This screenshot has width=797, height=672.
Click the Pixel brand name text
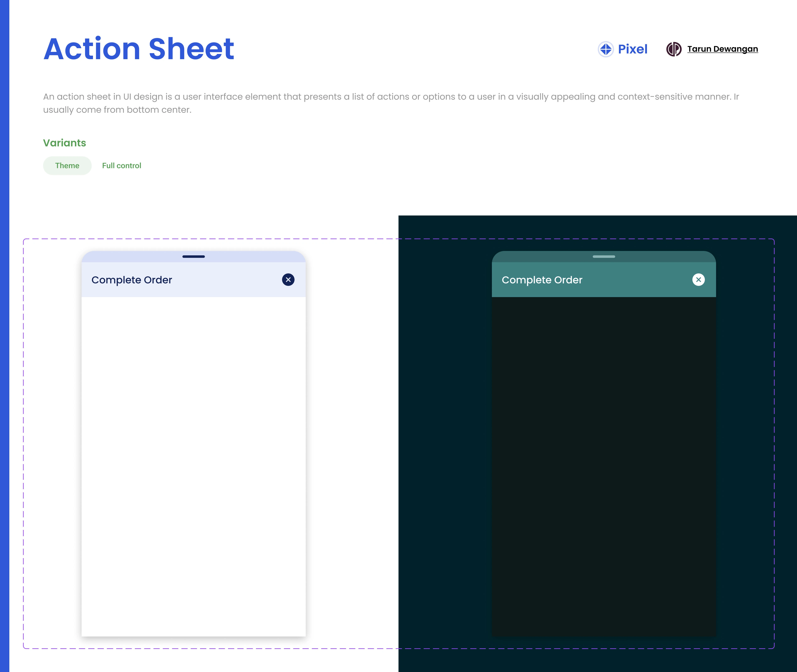632,49
